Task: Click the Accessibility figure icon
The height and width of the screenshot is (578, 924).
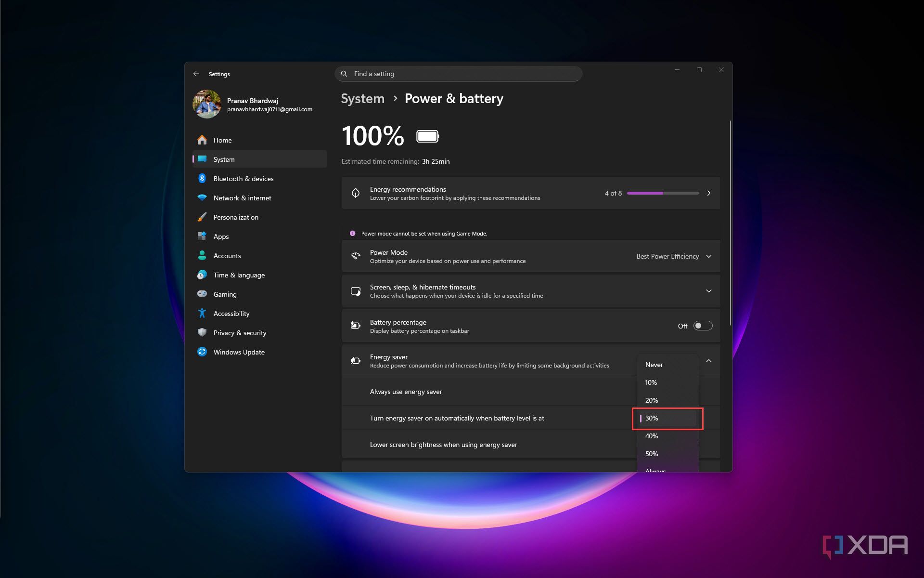Action: coord(202,314)
